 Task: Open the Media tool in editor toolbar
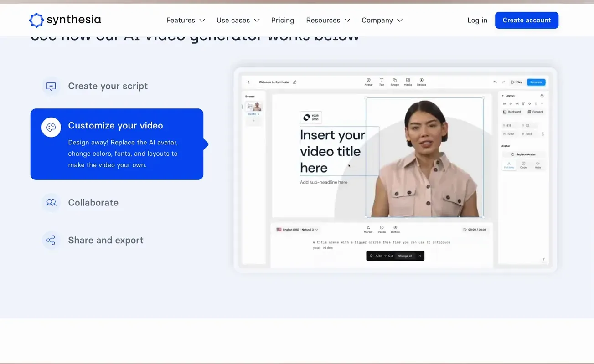pos(408,82)
